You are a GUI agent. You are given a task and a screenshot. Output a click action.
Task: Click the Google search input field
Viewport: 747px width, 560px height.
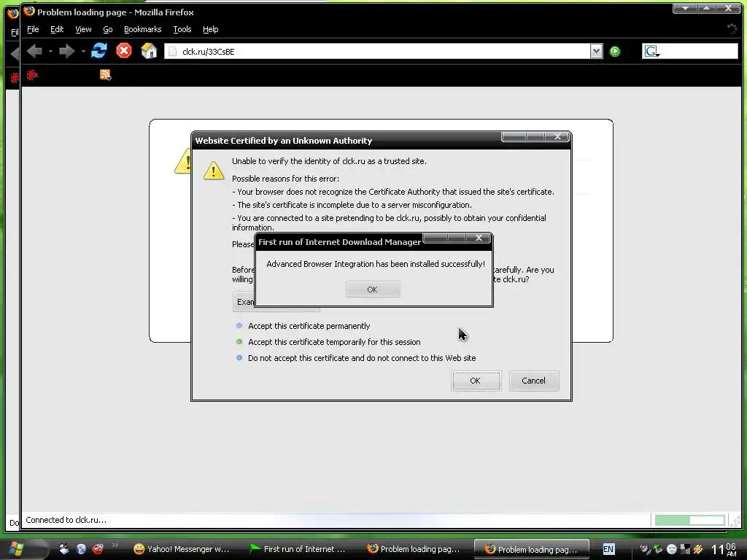pos(700,52)
